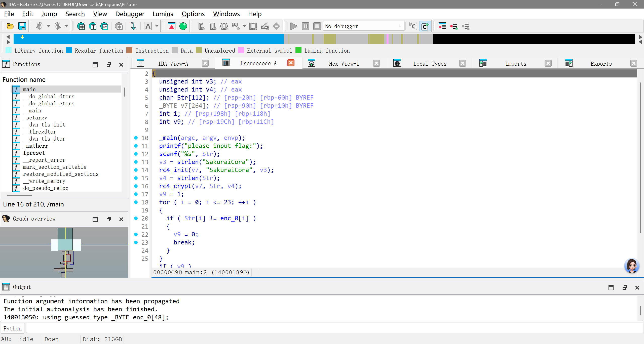The height and width of the screenshot is (344, 644).
Task: Click the Python console language button
Action: [x=13, y=328]
